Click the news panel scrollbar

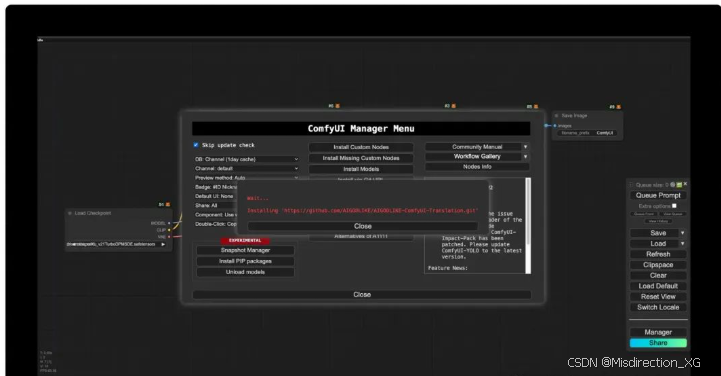point(528,225)
